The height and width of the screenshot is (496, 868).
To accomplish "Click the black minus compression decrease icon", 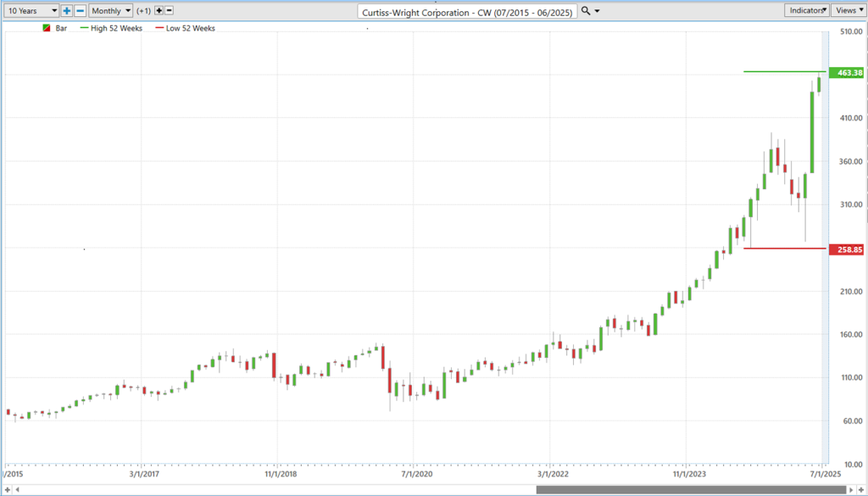I will click(170, 10).
